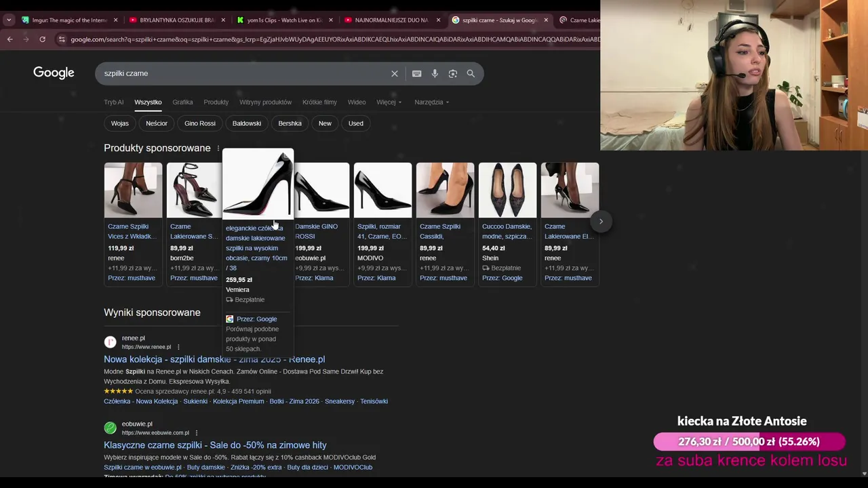Open the on-screen keyboard icon in search bar
This screenshot has height=488, width=868.
pos(417,74)
